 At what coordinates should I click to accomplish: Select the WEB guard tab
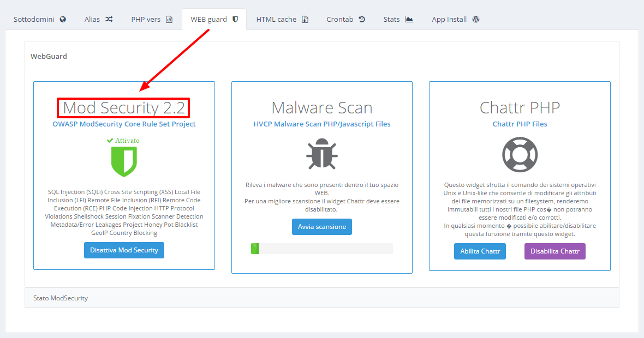214,19
